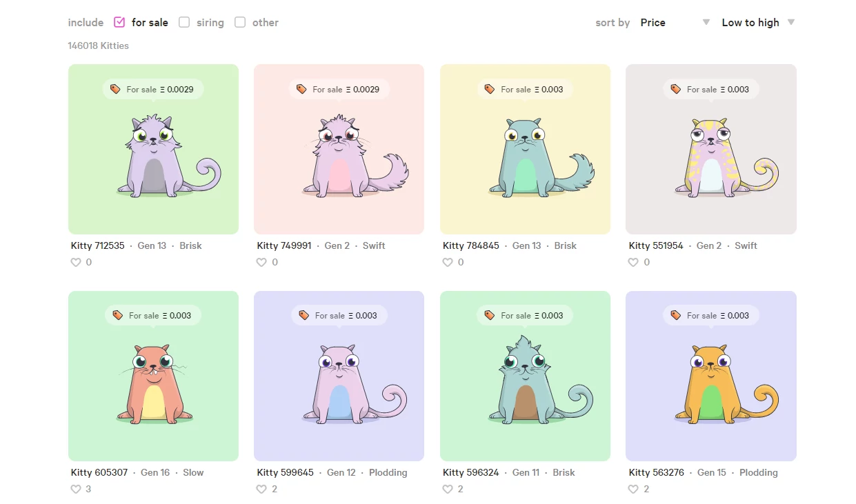The width and height of the screenshot is (856, 504).
Task: Enable the siring filter checkbox
Action: 184,22
